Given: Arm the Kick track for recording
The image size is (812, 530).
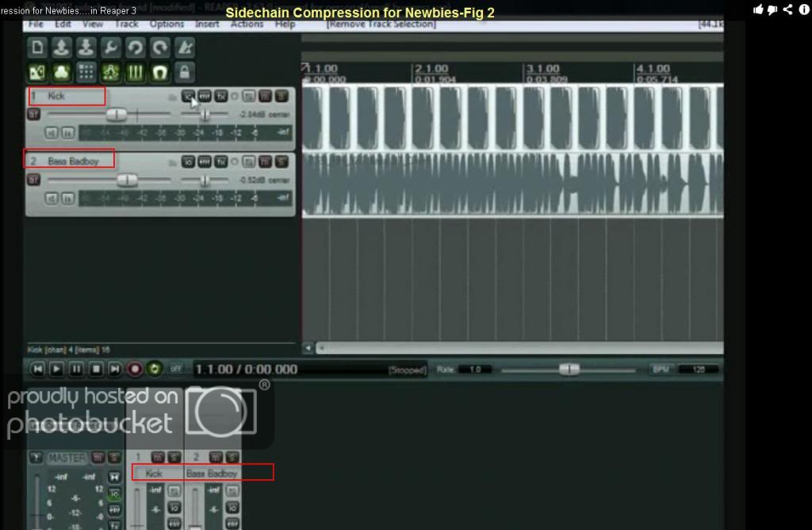Looking at the screenshot, I should [x=33, y=114].
